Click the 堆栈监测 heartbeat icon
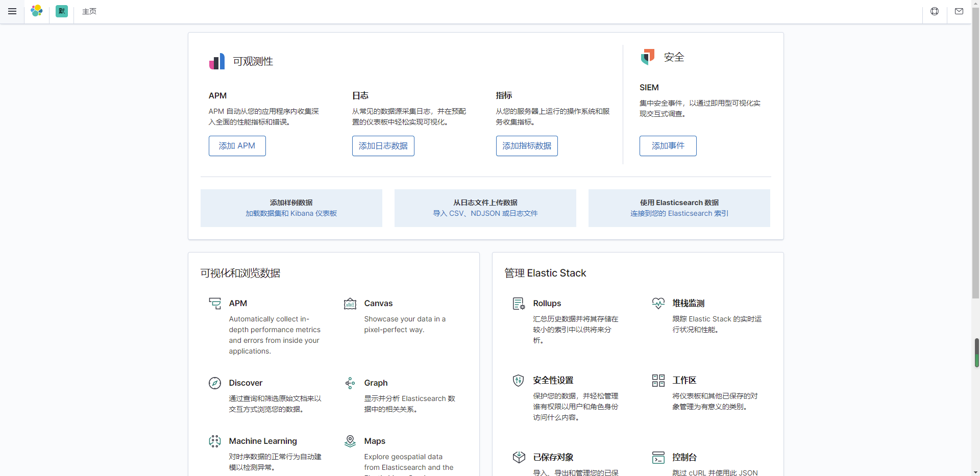This screenshot has height=476, width=980. pyautogui.click(x=658, y=304)
